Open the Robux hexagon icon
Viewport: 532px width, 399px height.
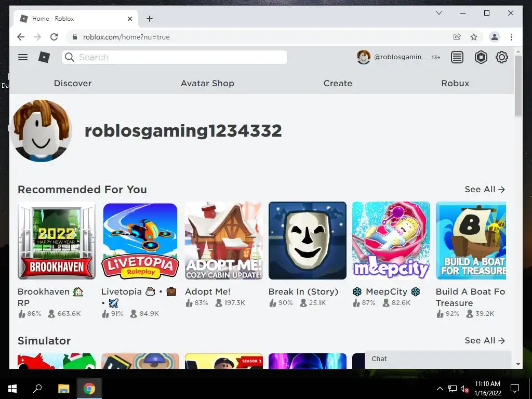coord(481,57)
